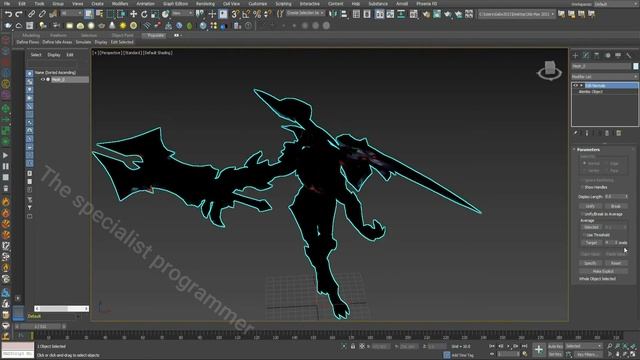Choose the Select and Scale tool
The width and height of the screenshot is (640, 360).
155,14
